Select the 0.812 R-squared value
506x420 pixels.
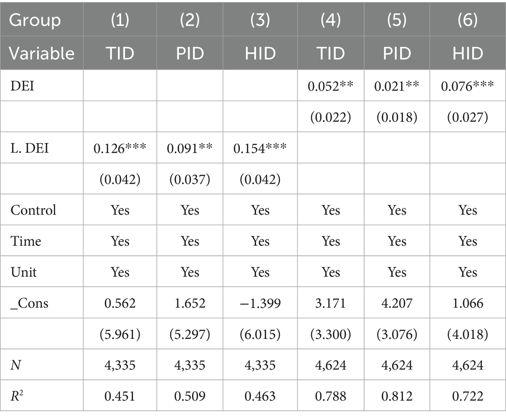coord(397,396)
